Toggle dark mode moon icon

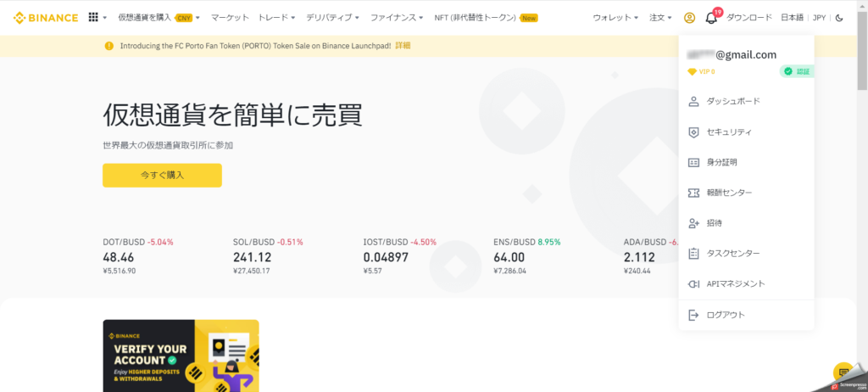[839, 18]
